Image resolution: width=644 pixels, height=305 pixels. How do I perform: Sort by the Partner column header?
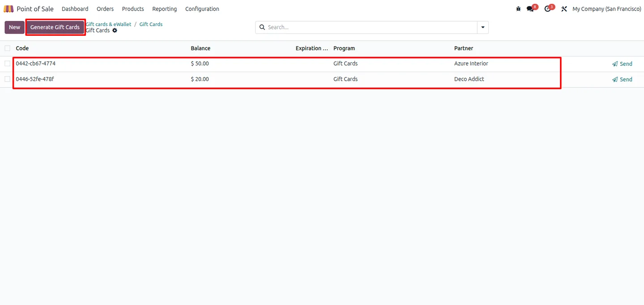463,48
